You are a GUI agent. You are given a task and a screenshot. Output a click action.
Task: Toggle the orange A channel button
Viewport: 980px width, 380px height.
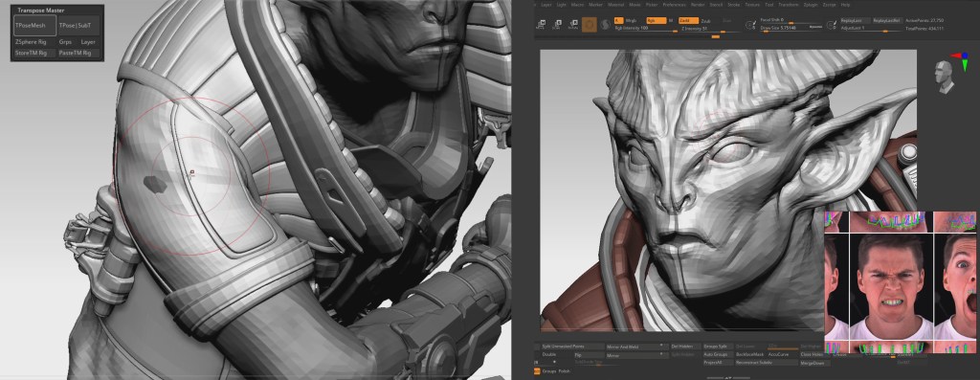coord(619,21)
